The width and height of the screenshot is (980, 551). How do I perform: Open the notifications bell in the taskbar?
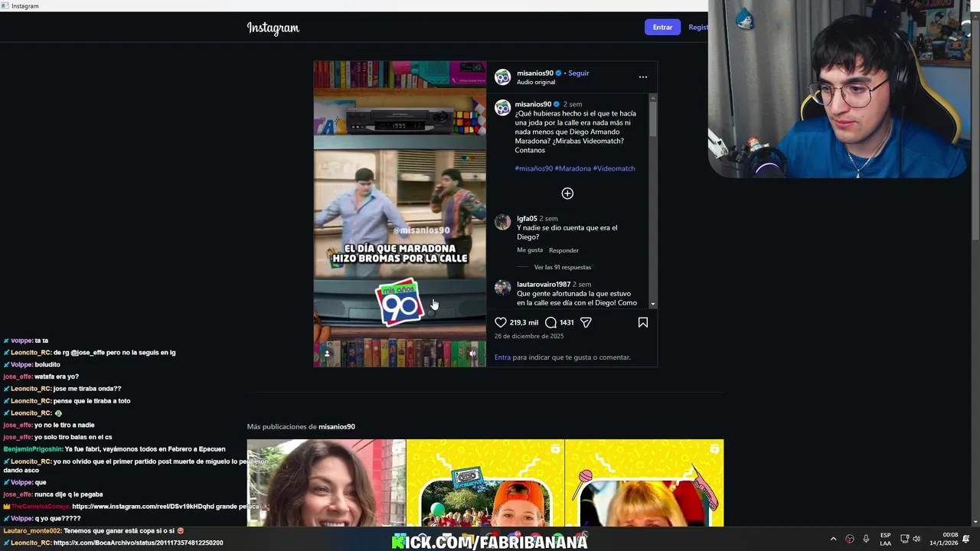966,539
